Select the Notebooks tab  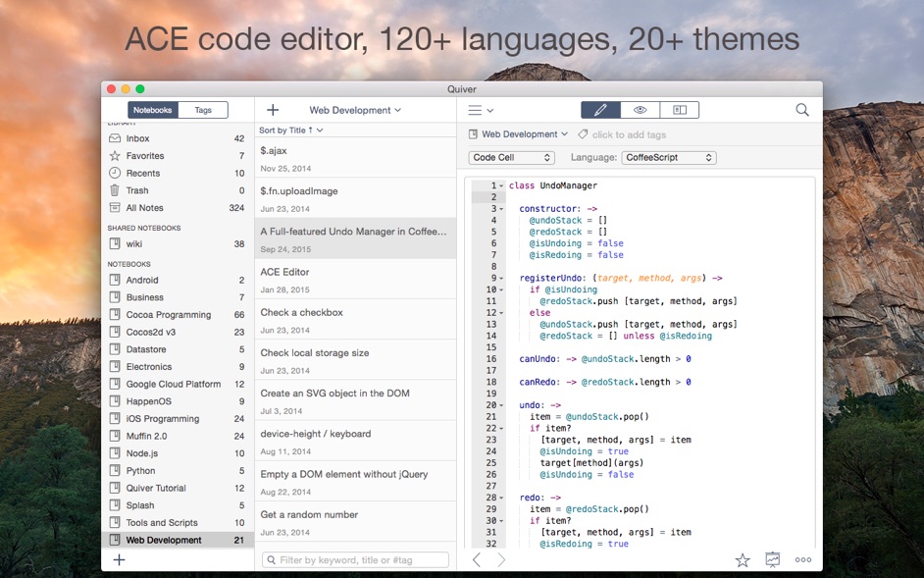coord(153,110)
